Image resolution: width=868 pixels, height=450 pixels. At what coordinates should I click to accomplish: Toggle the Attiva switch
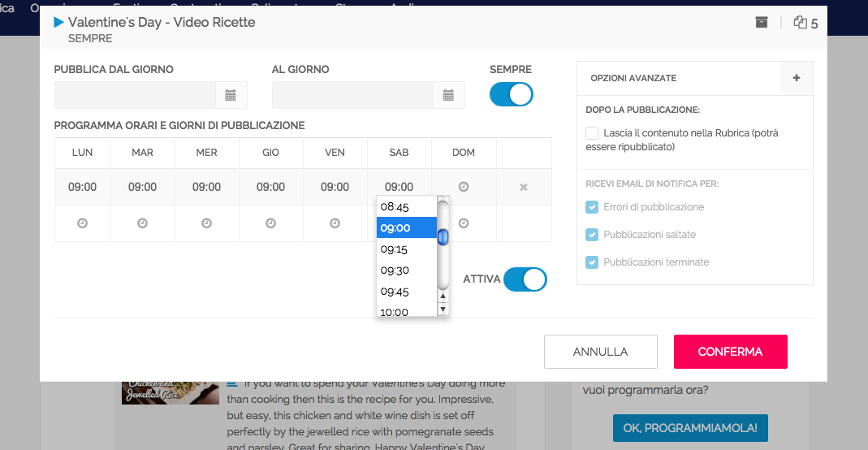(525, 279)
